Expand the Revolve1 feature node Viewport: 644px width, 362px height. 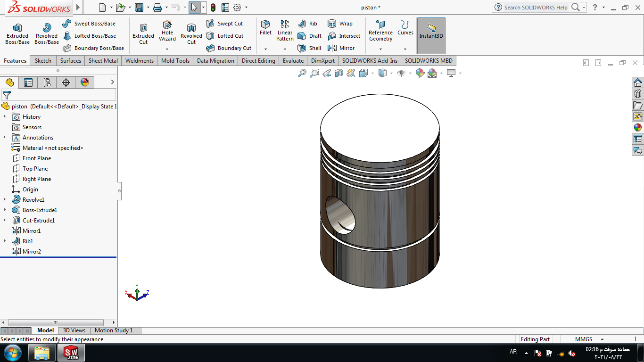[x=5, y=200]
